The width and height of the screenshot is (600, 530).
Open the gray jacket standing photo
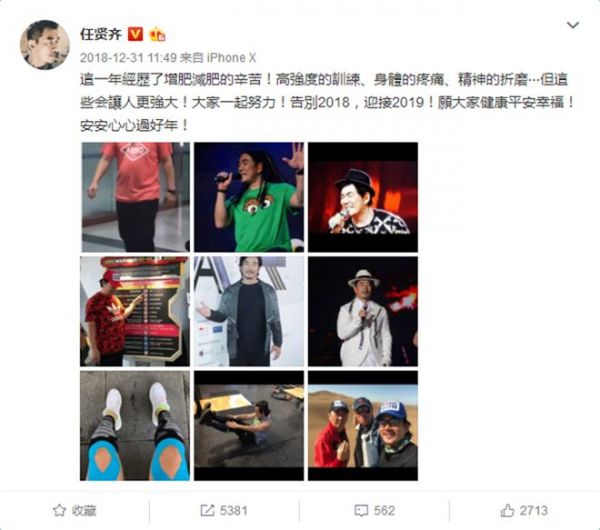tap(249, 311)
